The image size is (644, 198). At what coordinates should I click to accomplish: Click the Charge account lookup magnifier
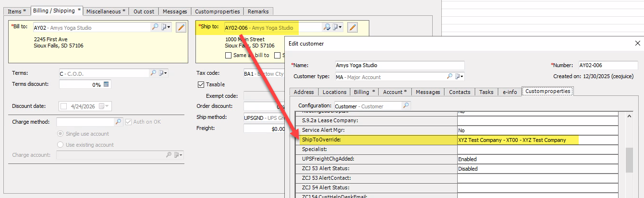(x=169, y=155)
